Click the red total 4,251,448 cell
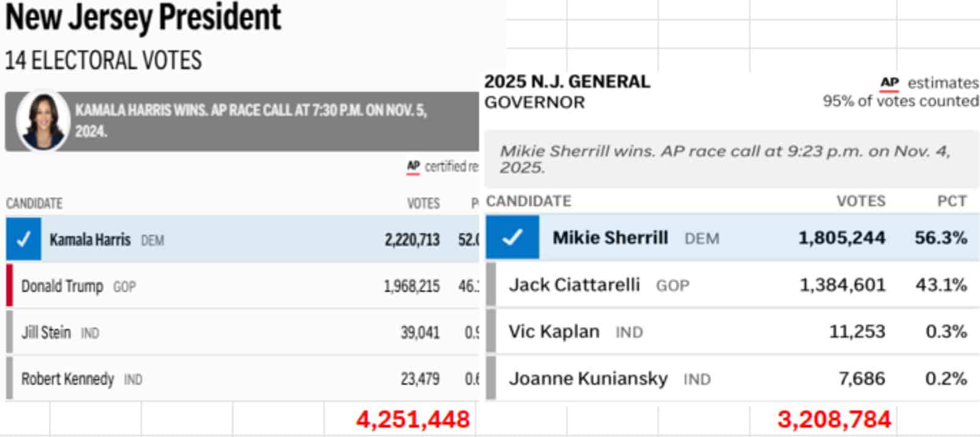Viewport: 980px width, 437px height. pos(412,420)
